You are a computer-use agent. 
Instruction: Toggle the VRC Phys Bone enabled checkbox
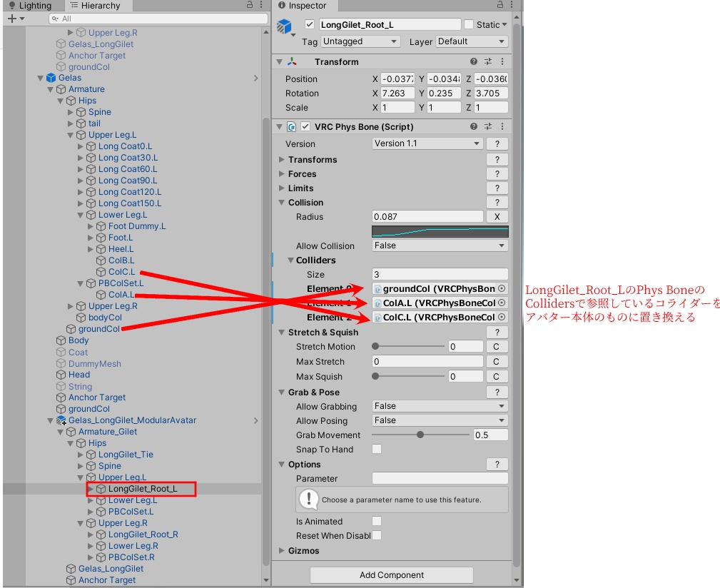pos(305,126)
